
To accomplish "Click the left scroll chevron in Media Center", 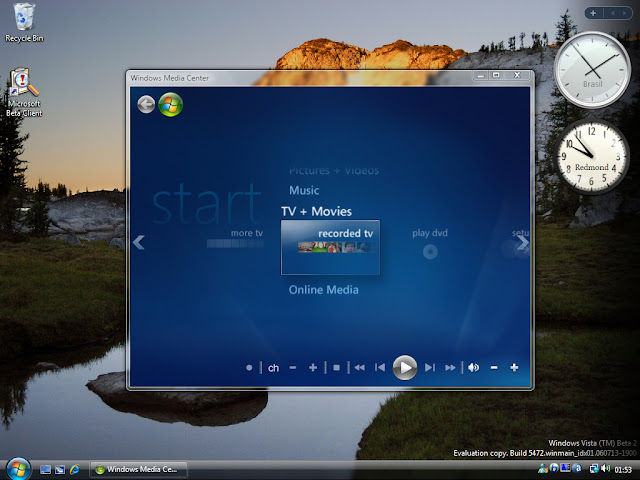I will pyautogui.click(x=139, y=242).
